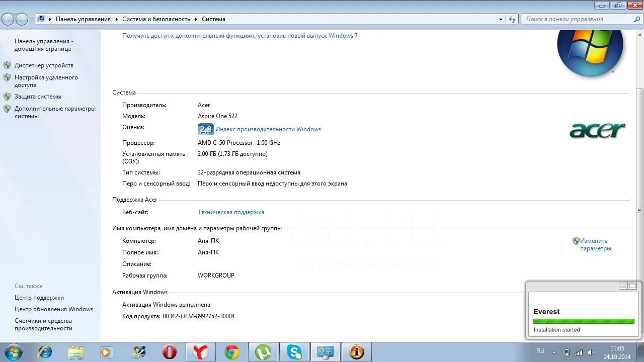
Task: Follow the link to get a new Windows 7 edition
Action: (240, 36)
